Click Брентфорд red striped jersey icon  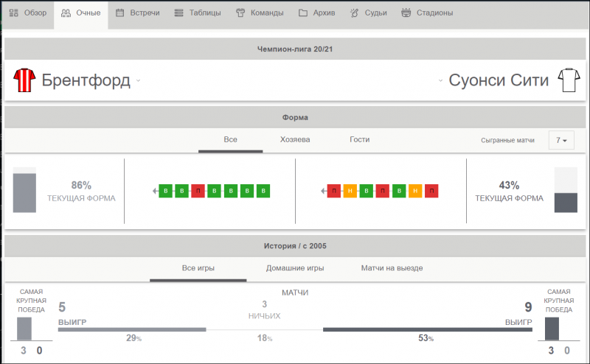24,80
